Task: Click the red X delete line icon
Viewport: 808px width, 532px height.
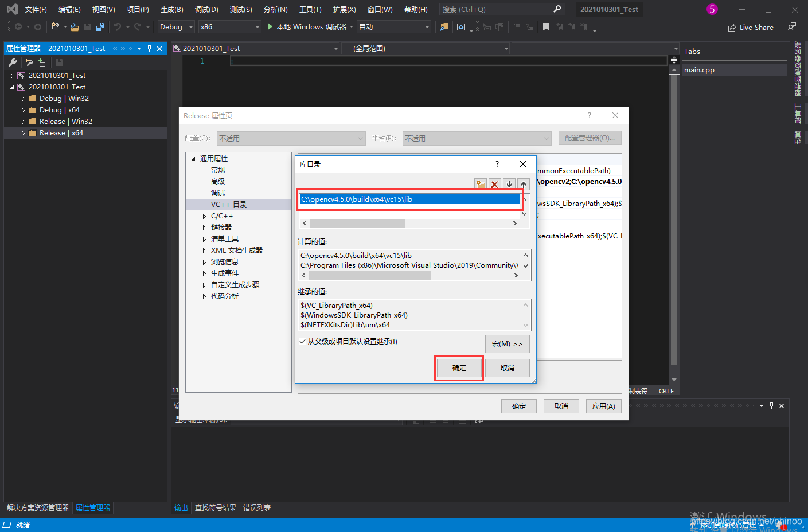Action: [495, 184]
